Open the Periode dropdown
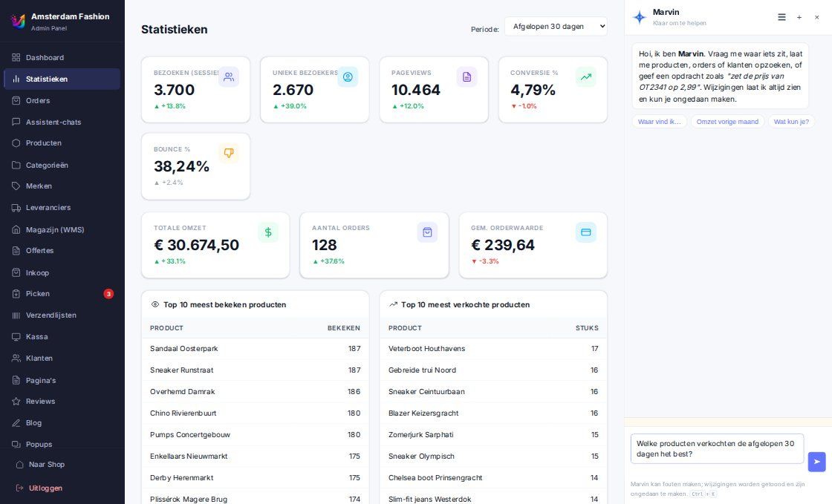The height and width of the screenshot is (504, 832). click(556, 27)
